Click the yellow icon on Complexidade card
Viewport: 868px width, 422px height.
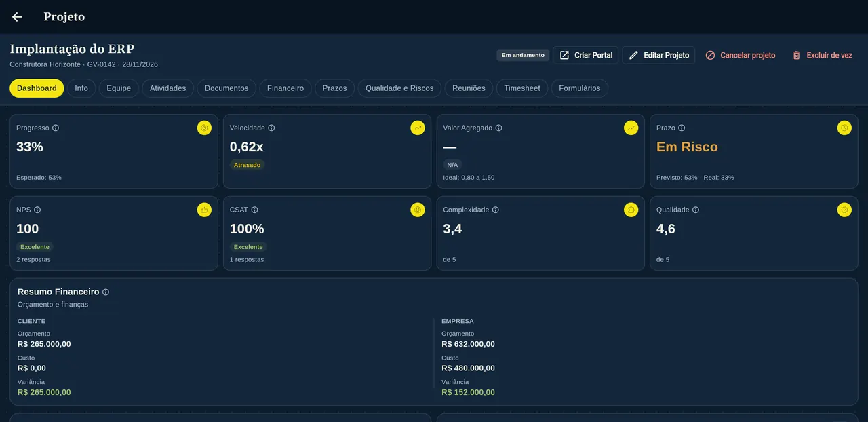coord(631,210)
